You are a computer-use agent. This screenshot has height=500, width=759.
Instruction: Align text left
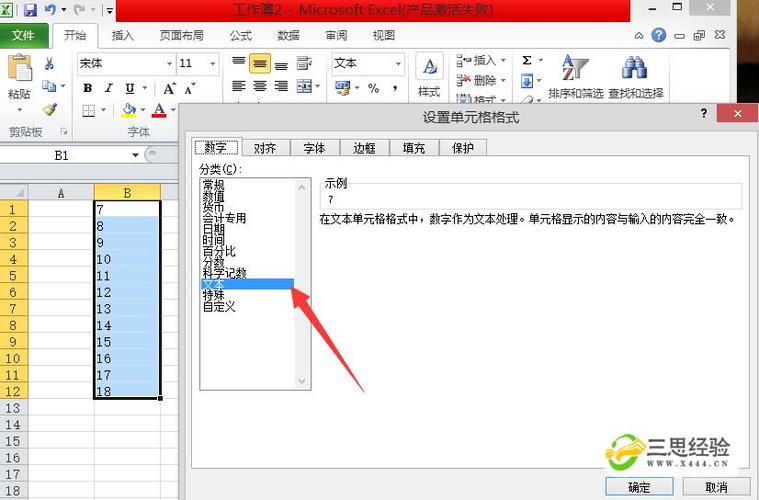point(239,86)
